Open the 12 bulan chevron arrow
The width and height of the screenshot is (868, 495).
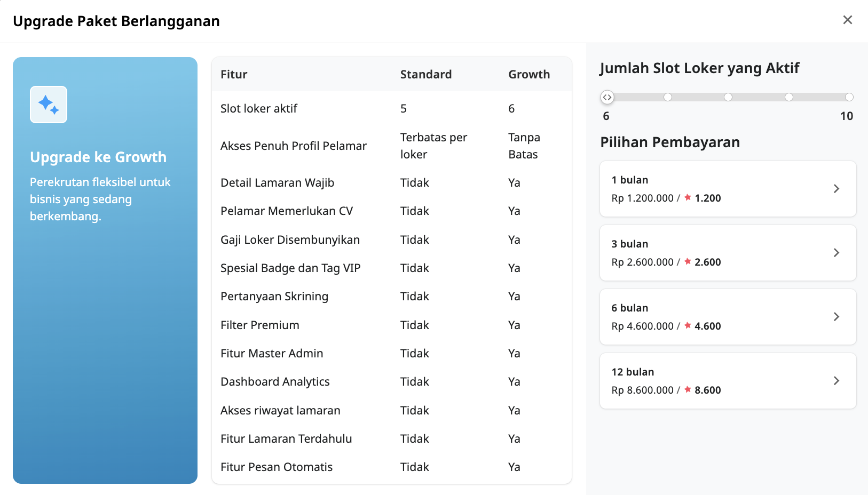[x=836, y=381]
